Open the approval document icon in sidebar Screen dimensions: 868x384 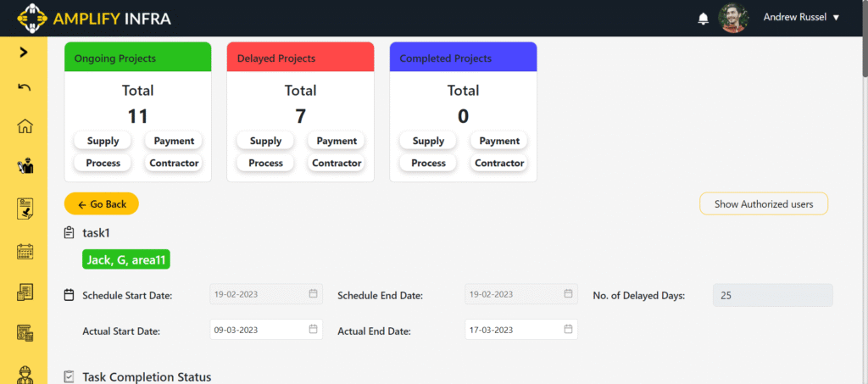[25, 209]
